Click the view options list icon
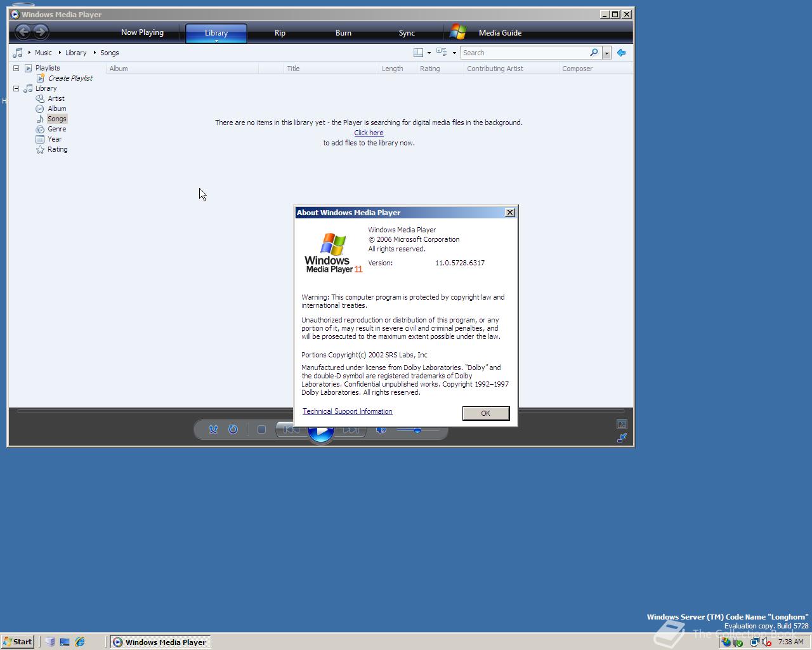 pyautogui.click(x=442, y=53)
